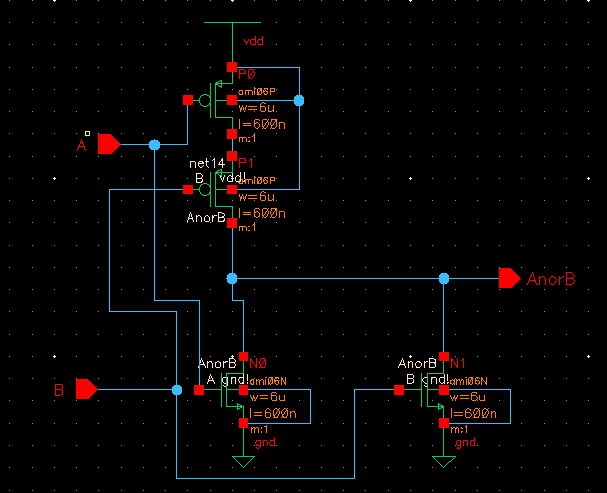Image resolution: width=607 pixels, height=493 pixels.
Task: Select N1 source terminal above gnd
Action: tap(444, 423)
